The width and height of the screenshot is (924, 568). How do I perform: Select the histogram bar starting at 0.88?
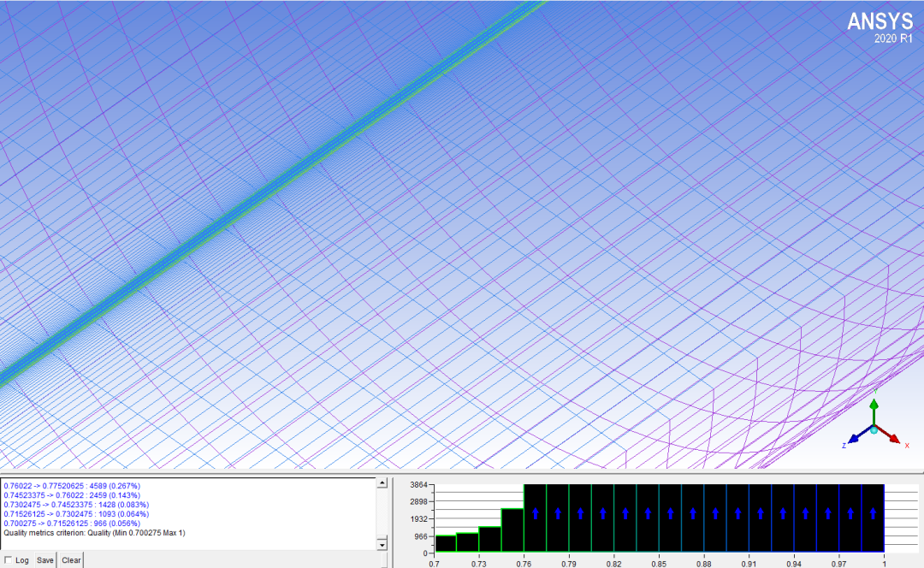point(715,518)
